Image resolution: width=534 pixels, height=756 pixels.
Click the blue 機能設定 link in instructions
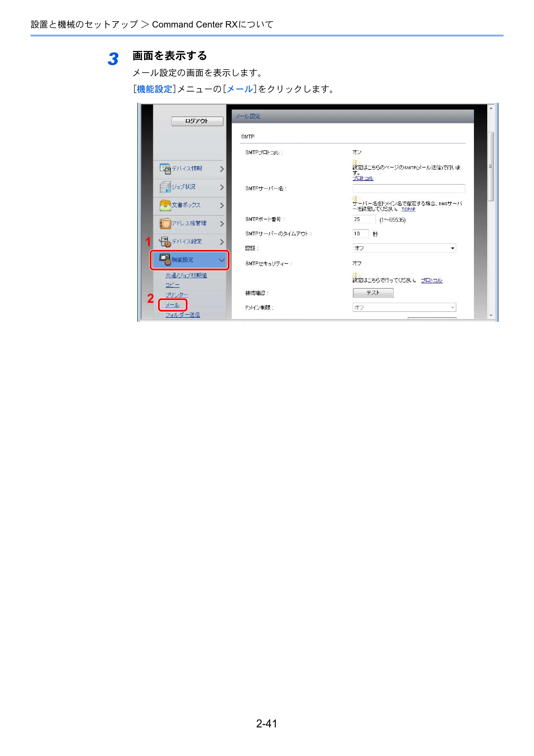154,89
